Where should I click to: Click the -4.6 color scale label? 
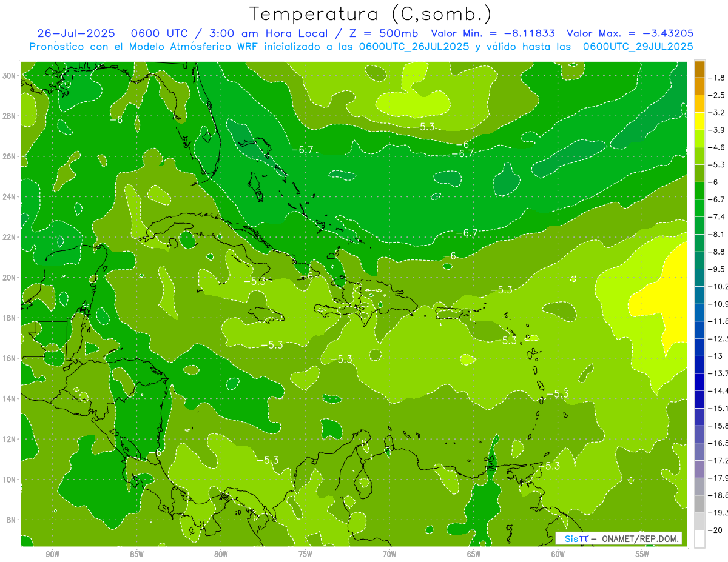pos(718,147)
